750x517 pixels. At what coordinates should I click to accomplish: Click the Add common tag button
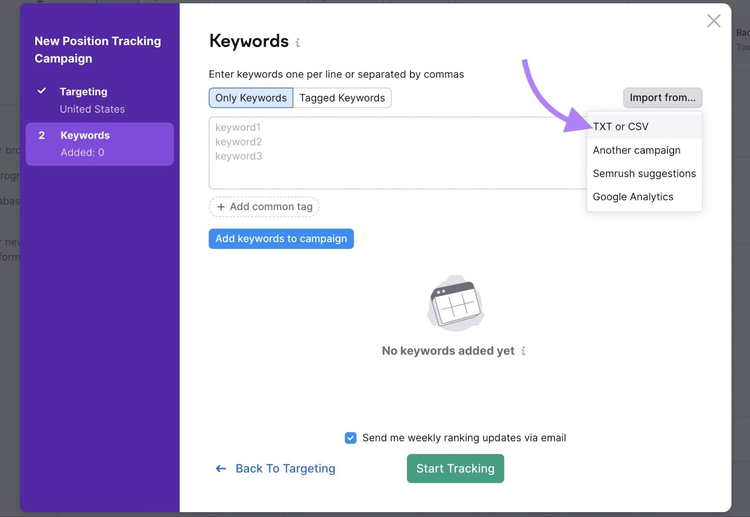pos(264,207)
